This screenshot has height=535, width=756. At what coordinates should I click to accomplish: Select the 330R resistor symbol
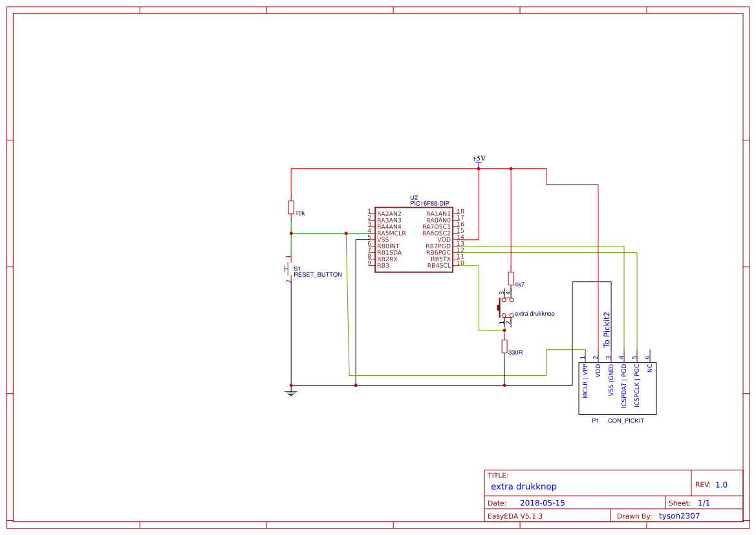[504, 347]
